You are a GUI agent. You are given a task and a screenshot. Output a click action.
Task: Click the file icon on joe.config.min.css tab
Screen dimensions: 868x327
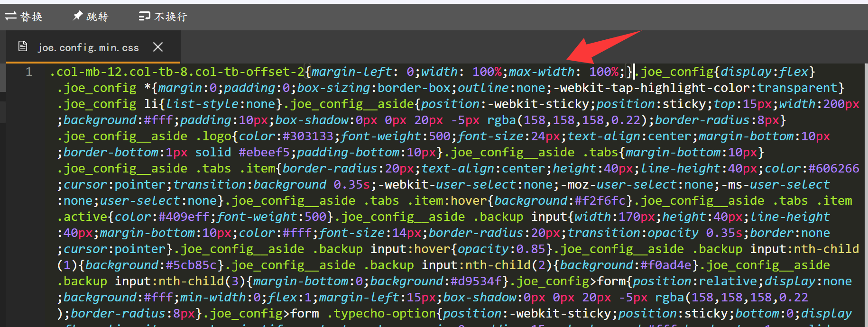click(x=22, y=46)
